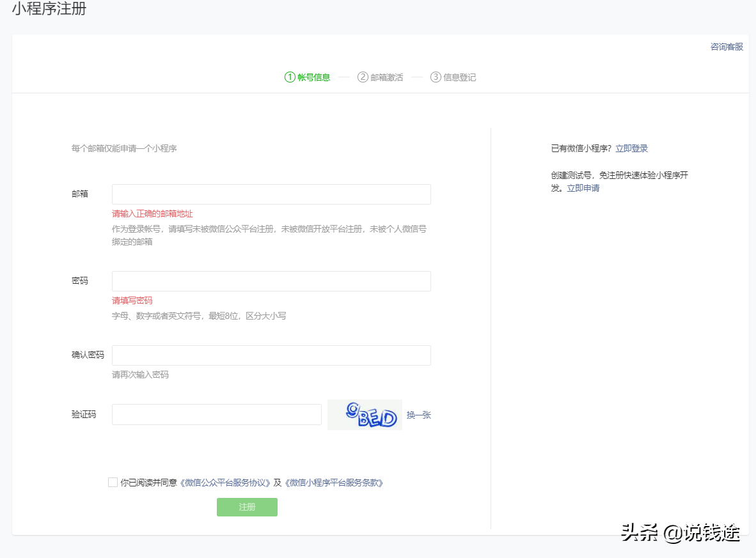Image resolution: width=756 pixels, height=558 pixels.
Task: Click the 密码 password input field
Action: [x=271, y=281]
